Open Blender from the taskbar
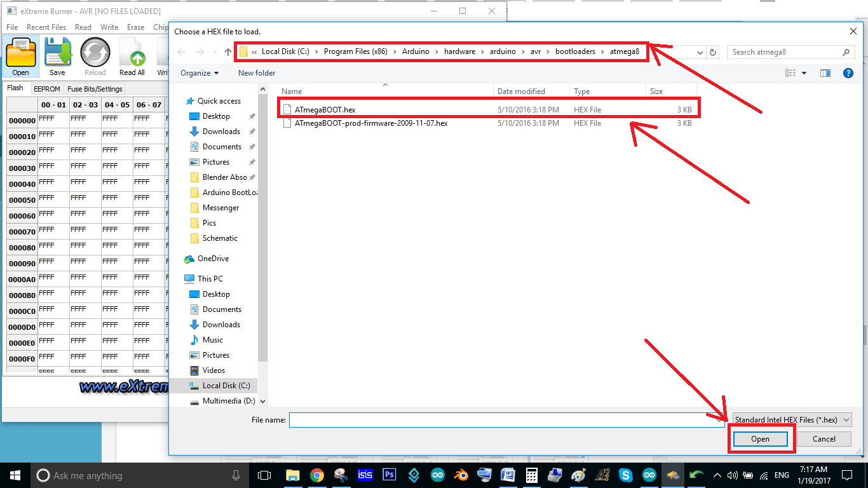This screenshot has width=868, height=488. [x=461, y=475]
